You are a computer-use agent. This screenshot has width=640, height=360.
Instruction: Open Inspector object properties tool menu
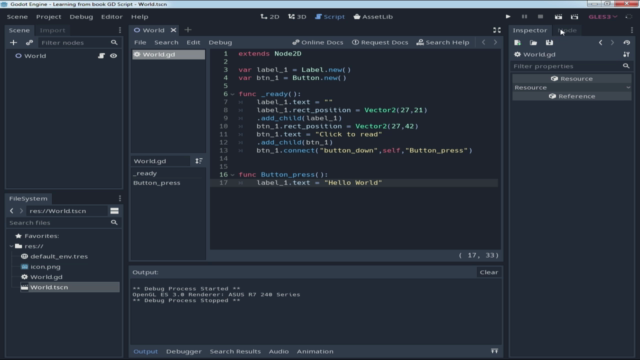click(x=627, y=54)
